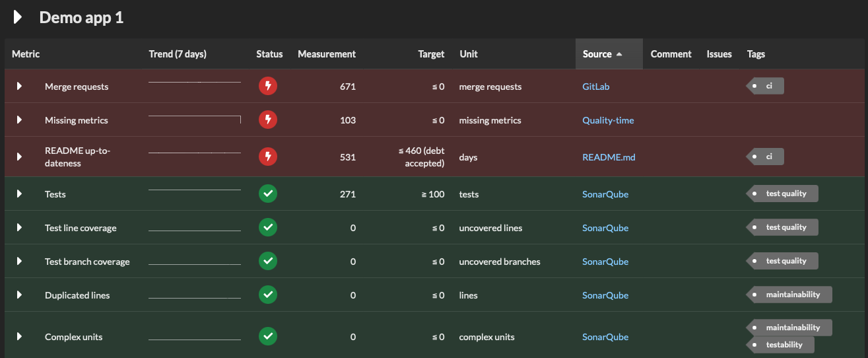
Task: Collapse the Demo app 1 section
Action: tap(18, 17)
